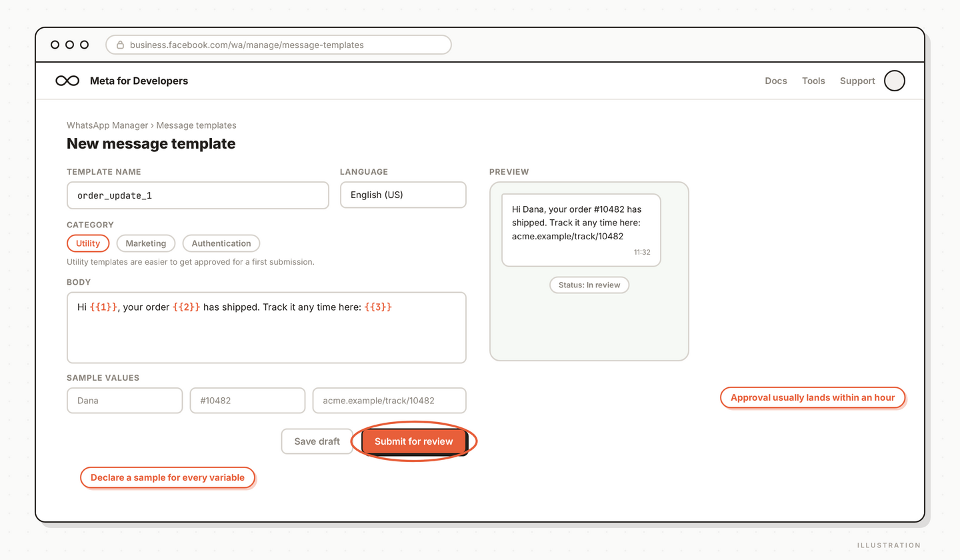Select the Utility category chip
The height and width of the screenshot is (560, 960).
[x=88, y=243]
